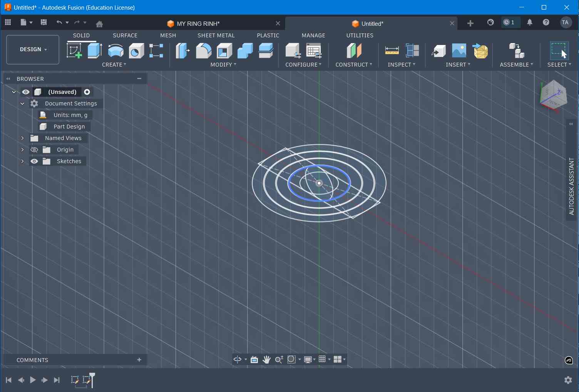Select the Combine tool

tap(245, 50)
